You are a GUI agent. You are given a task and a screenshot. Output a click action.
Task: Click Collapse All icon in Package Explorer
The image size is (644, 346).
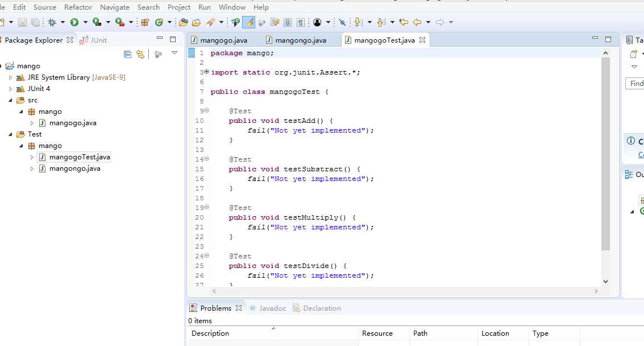(128, 54)
